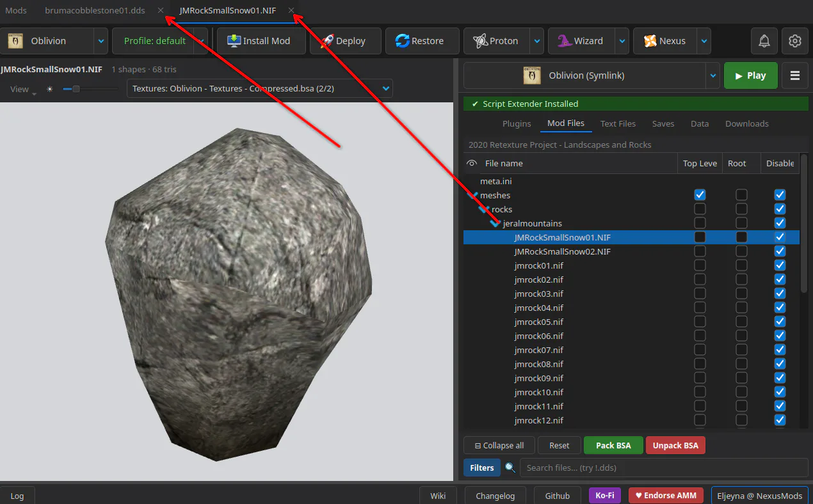Open the hamburger menu beside Play

[795, 75]
